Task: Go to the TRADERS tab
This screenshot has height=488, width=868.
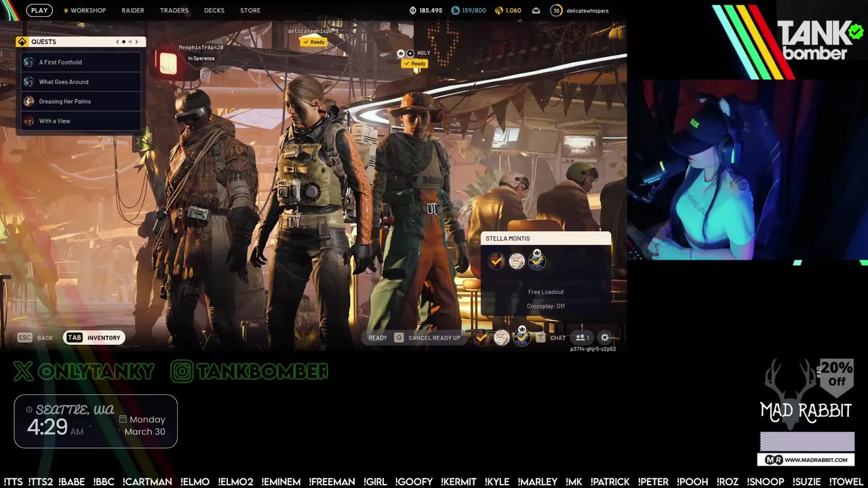Action: coord(174,10)
